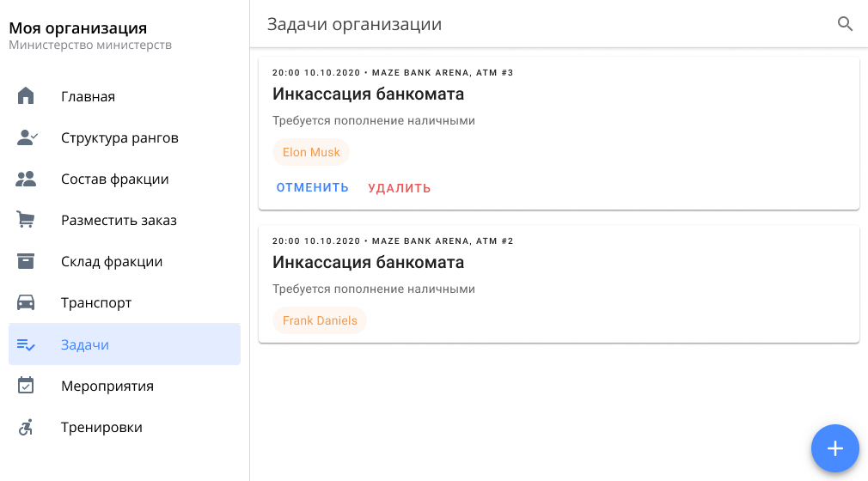Click the home icon beside Главная

[26, 96]
